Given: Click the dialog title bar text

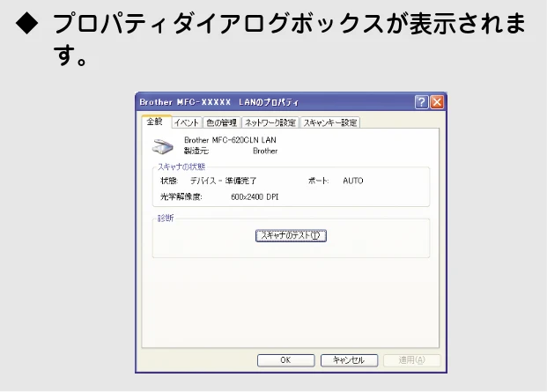Looking at the screenshot, I should (219, 102).
